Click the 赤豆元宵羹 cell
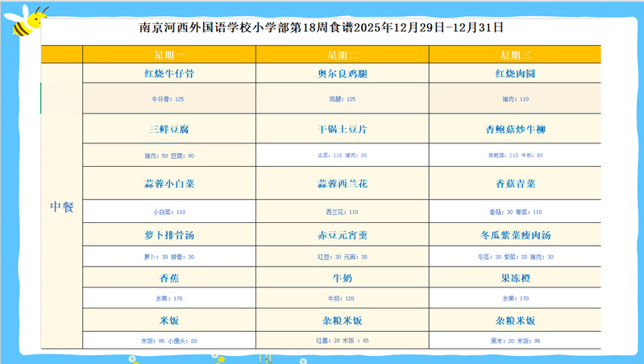This screenshot has height=364, width=644. [343, 235]
